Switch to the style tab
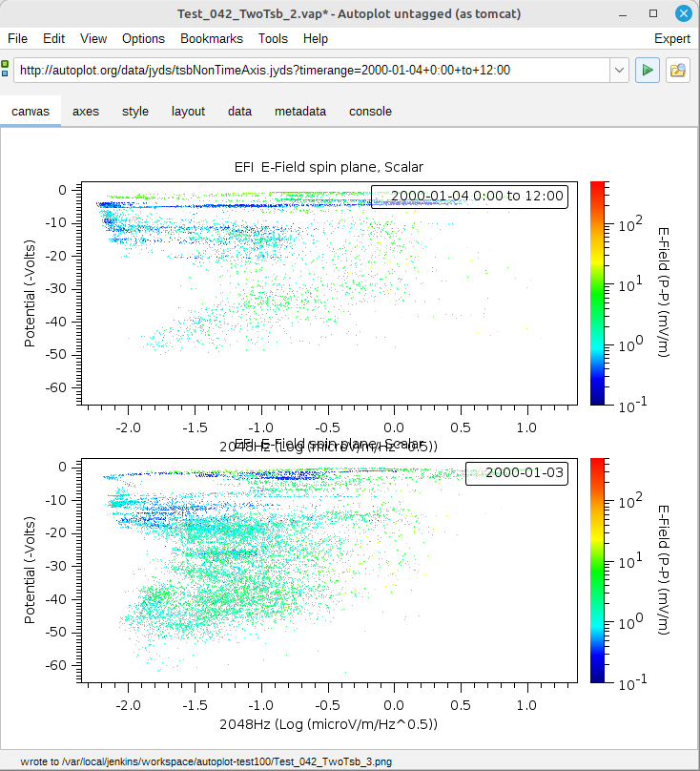 (135, 111)
